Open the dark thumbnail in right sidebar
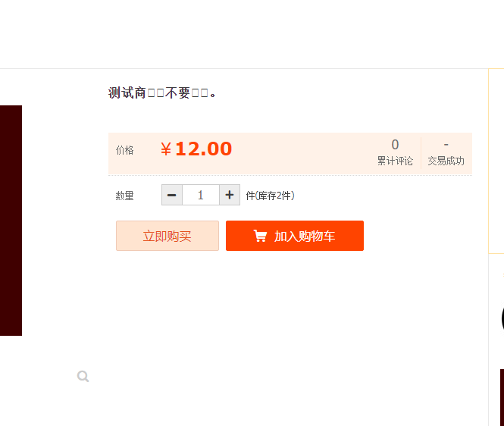The height and width of the screenshot is (426, 504). pyautogui.click(x=502, y=397)
